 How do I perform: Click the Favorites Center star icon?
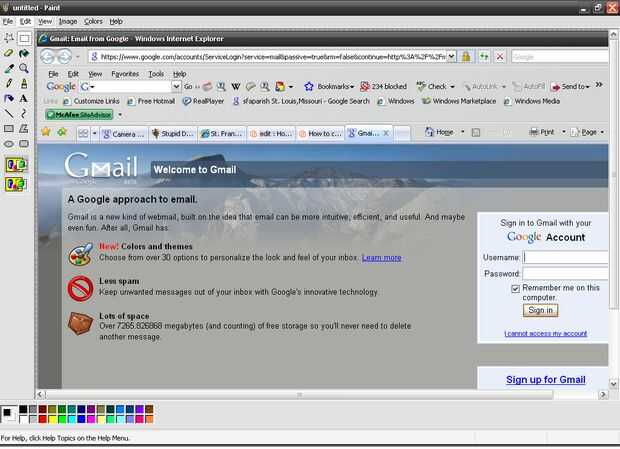(46, 132)
